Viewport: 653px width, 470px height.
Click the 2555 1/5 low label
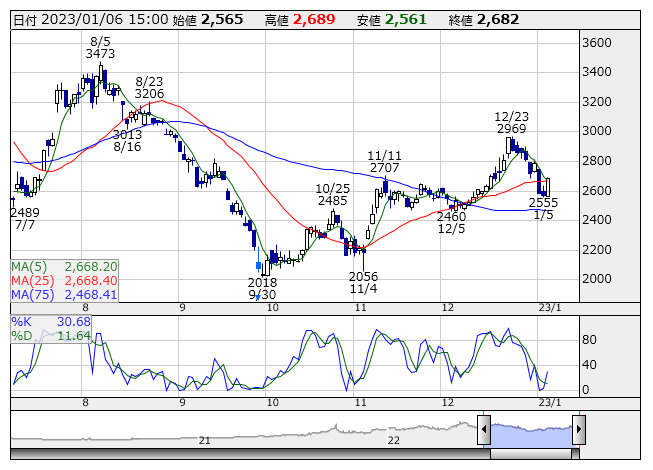click(543, 209)
